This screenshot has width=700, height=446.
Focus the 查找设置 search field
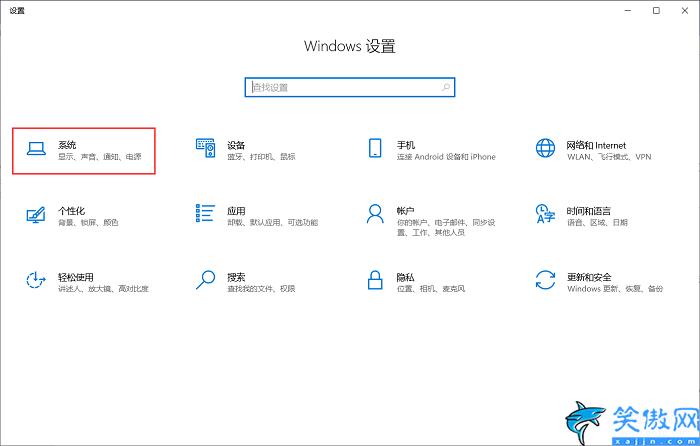coord(350,88)
